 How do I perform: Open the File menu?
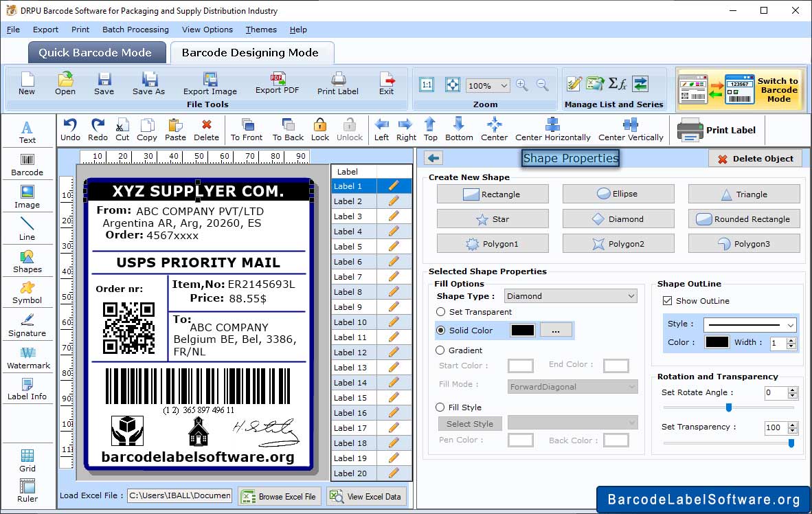(x=13, y=30)
